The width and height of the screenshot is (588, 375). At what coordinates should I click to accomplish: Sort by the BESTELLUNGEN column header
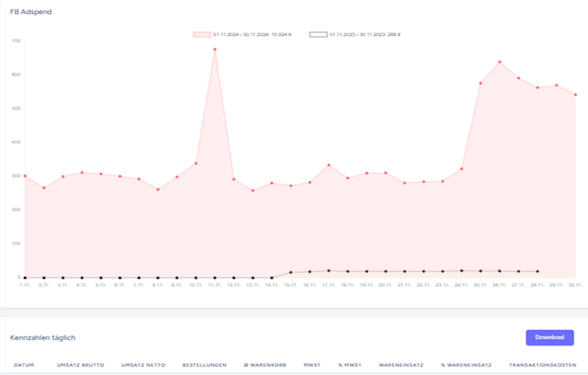(204, 365)
